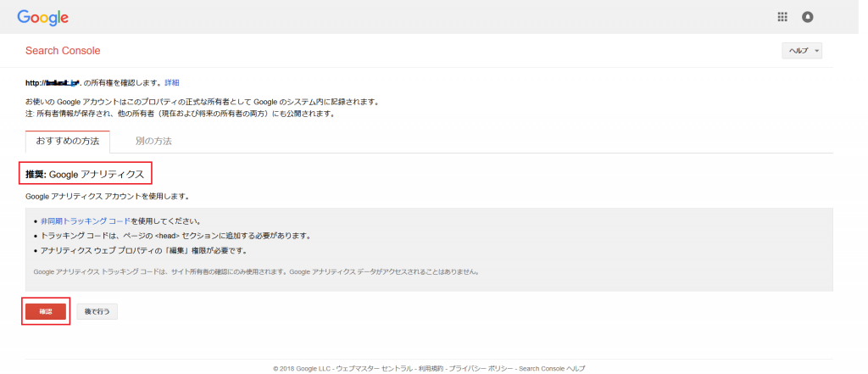The width and height of the screenshot is (868, 374).
Task: Open the 非同期トラッキング コード link
Action: tap(86, 220)
